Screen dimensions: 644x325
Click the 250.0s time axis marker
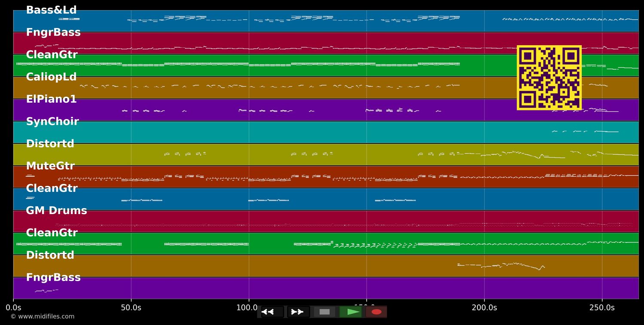(602, 307)
